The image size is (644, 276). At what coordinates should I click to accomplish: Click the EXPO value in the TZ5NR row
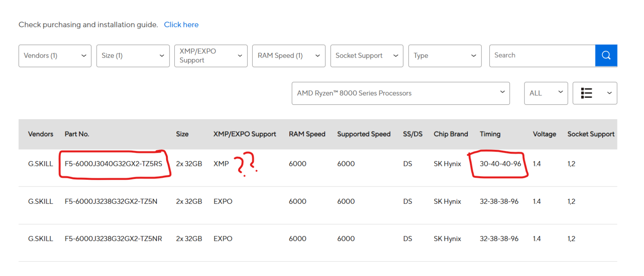(x=223, y=239)
